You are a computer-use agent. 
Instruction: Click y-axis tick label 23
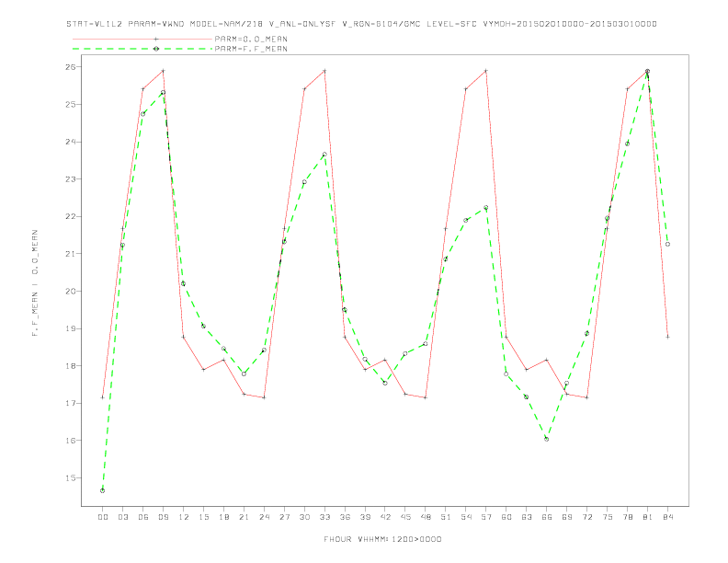click(71, 178)
